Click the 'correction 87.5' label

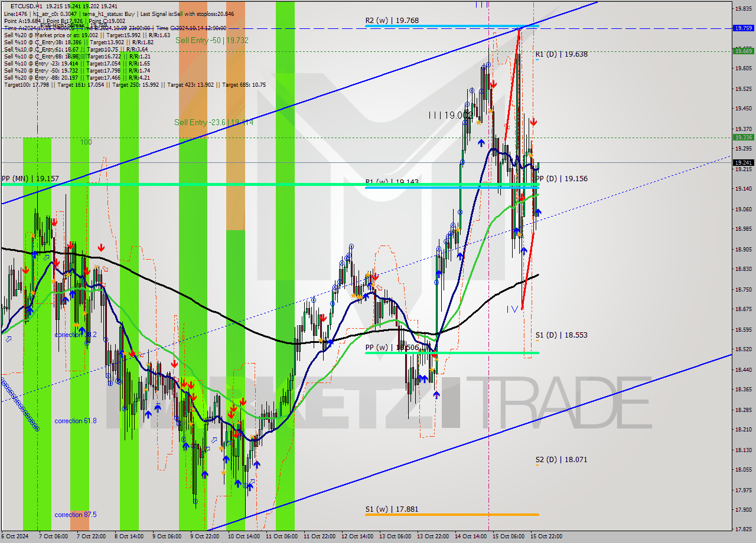(x=75, y=515)
